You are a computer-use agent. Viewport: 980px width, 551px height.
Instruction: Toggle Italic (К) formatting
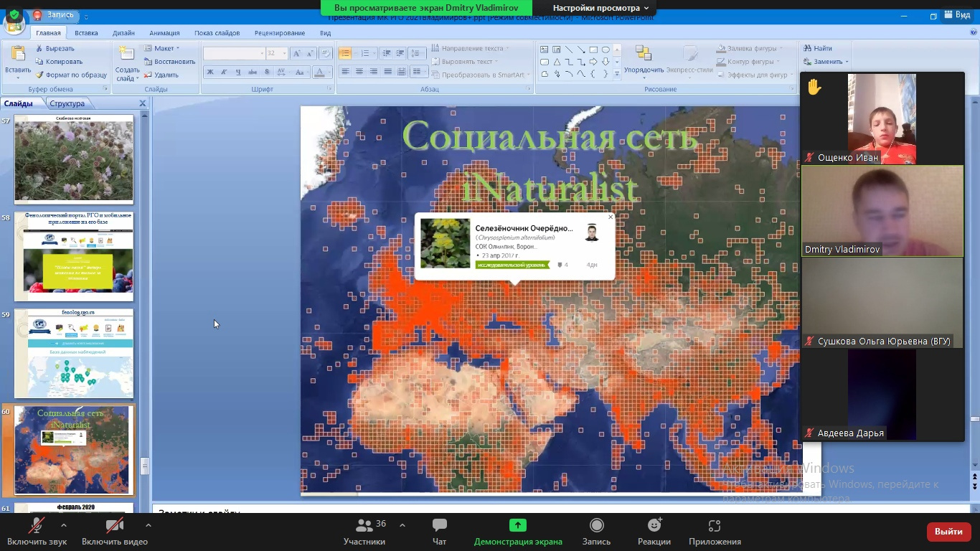224,72
